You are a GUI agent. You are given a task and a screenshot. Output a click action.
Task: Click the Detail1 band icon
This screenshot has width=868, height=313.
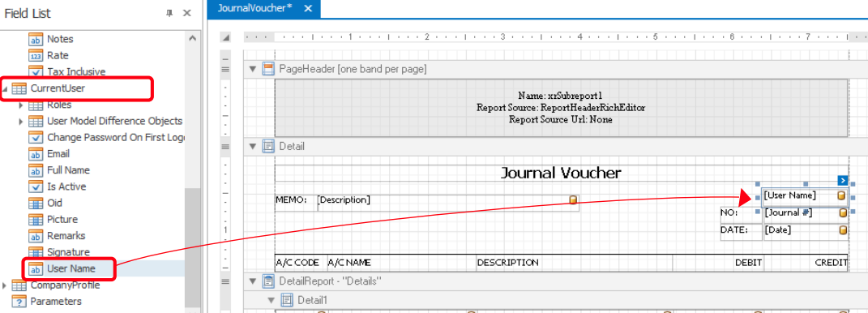287,300
